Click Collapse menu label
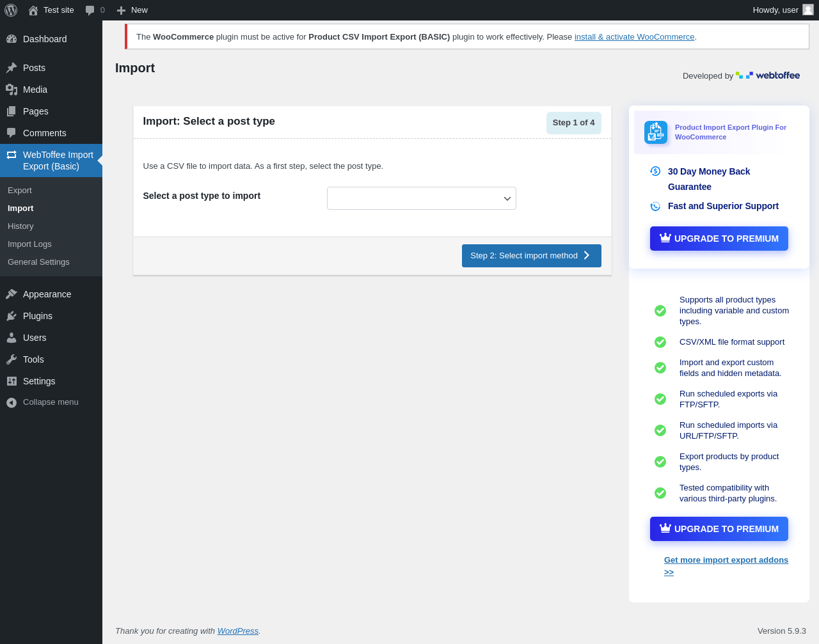Viewport: 819px width, 644px height. [x=51, y=402]
